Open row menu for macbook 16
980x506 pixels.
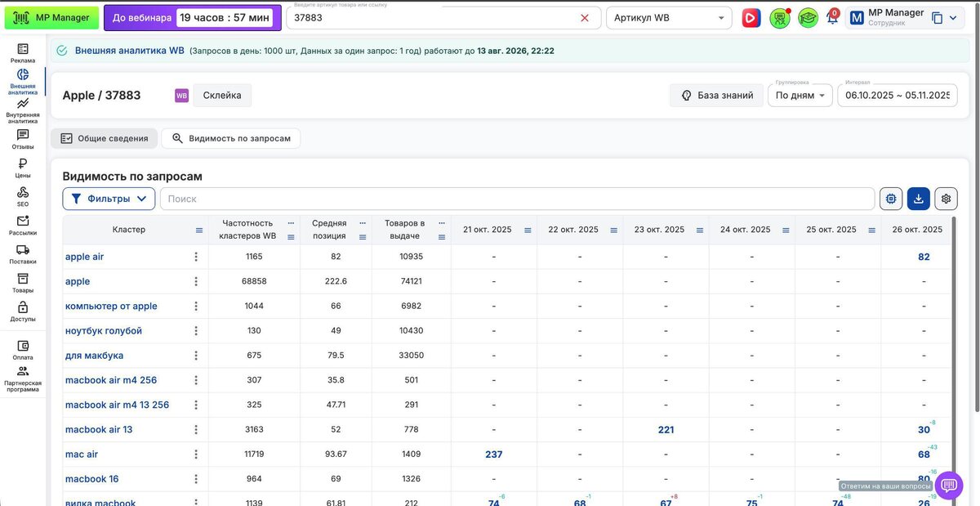(x=196, y=479)
